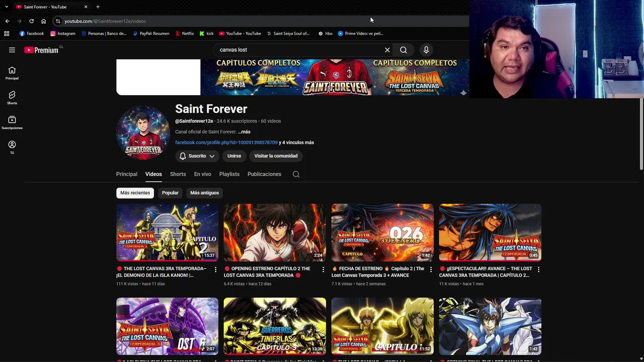Open the new tab plus button
This screenshot has height=362, width=644.
coord(98,7)
